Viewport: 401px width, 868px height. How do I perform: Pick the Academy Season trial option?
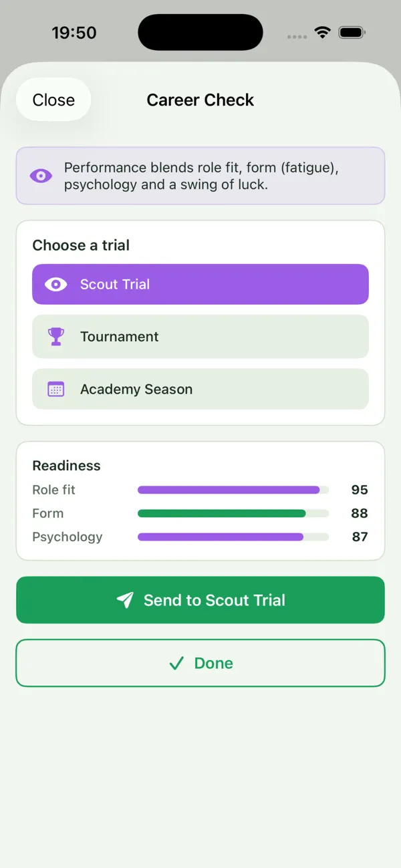coord(200,389)
